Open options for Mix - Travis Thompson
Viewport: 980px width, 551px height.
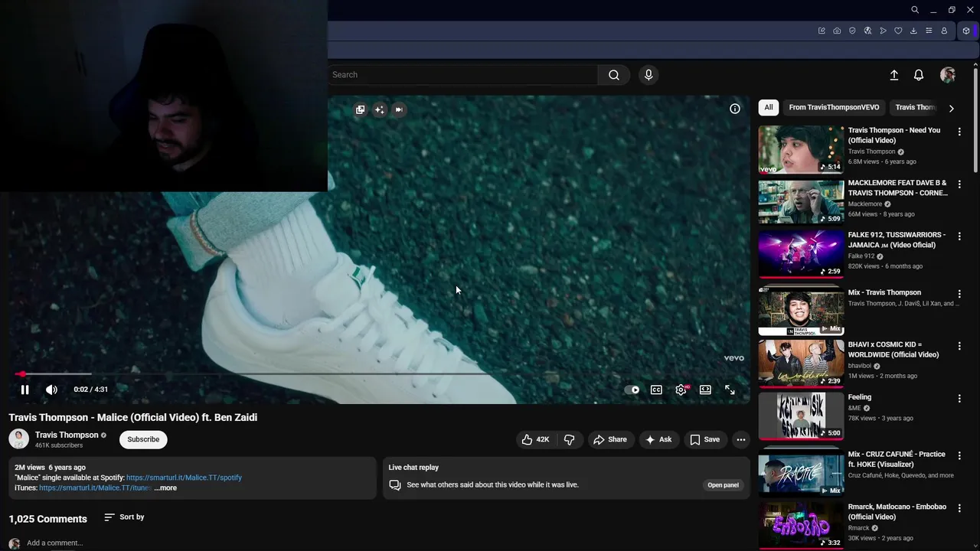(x=959, y=294)
